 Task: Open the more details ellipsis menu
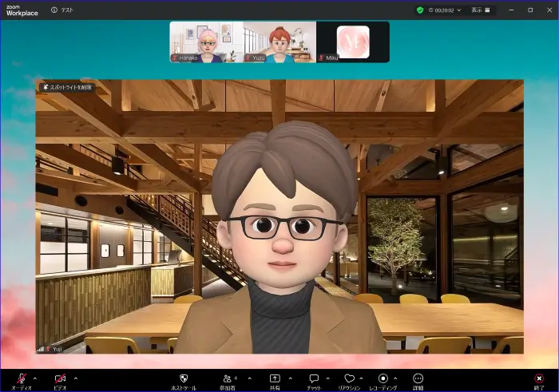coord(418,378)
